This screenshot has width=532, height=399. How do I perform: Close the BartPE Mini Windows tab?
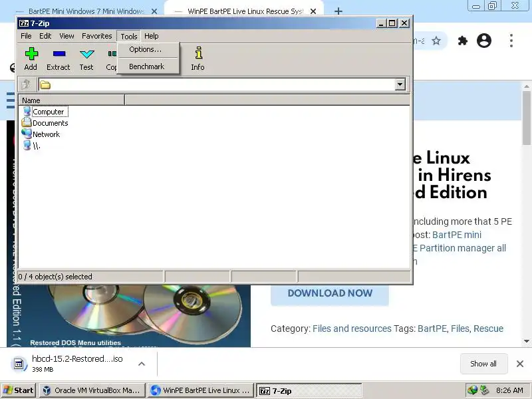(154, 11)
